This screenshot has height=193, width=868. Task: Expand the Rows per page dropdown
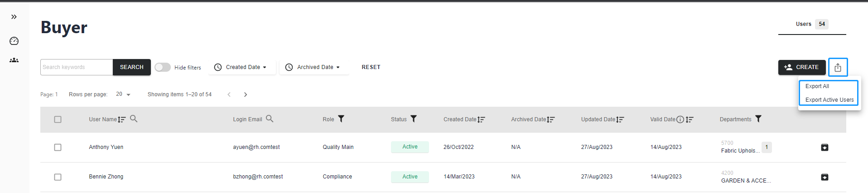[123, 94]
